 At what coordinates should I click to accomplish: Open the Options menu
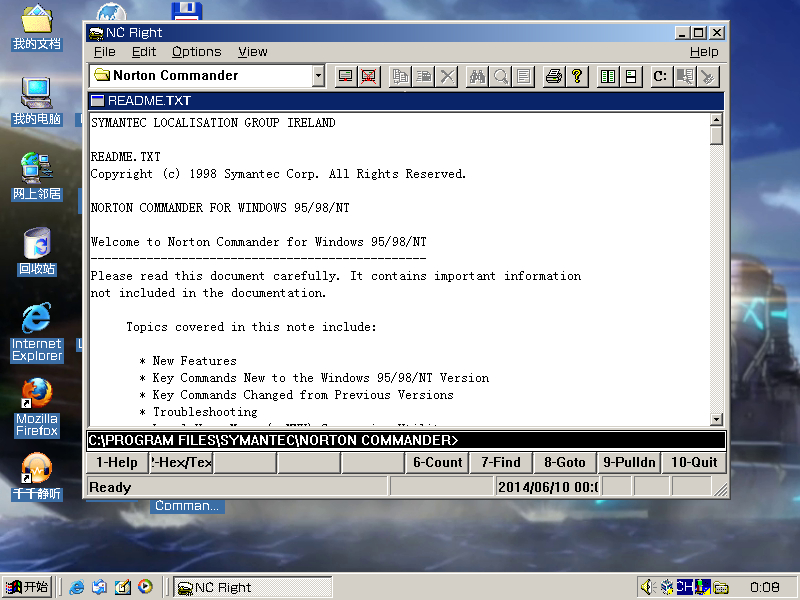click(196, 52)
